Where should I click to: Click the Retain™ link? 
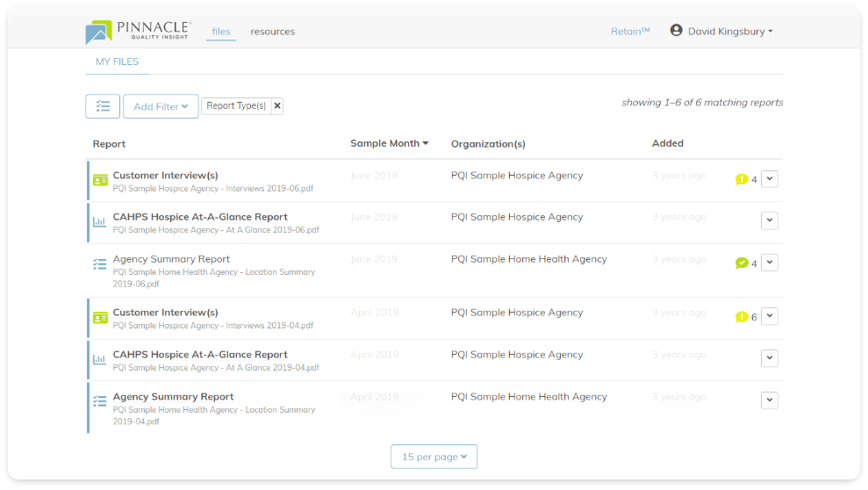point(630,32)
